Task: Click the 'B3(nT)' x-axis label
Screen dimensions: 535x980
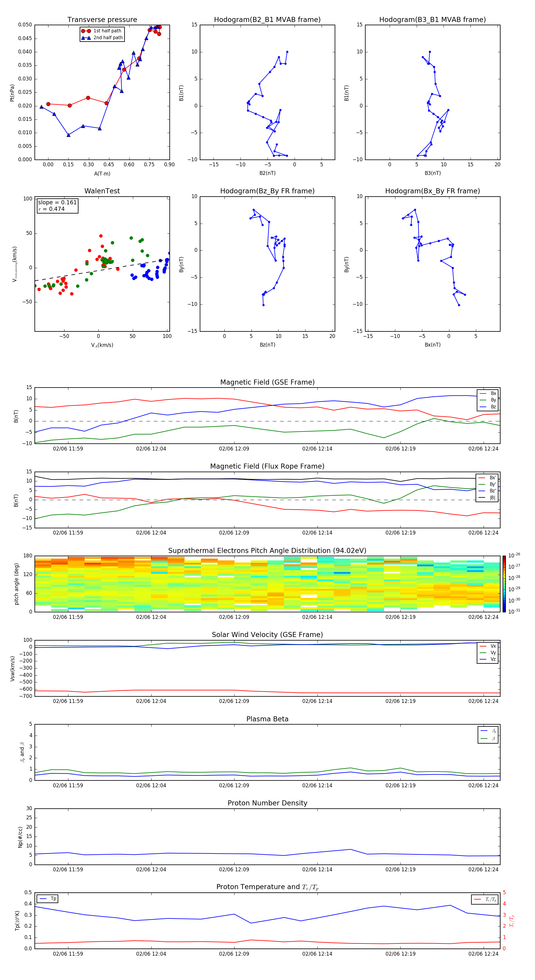Action: click(x=432, y=173)
